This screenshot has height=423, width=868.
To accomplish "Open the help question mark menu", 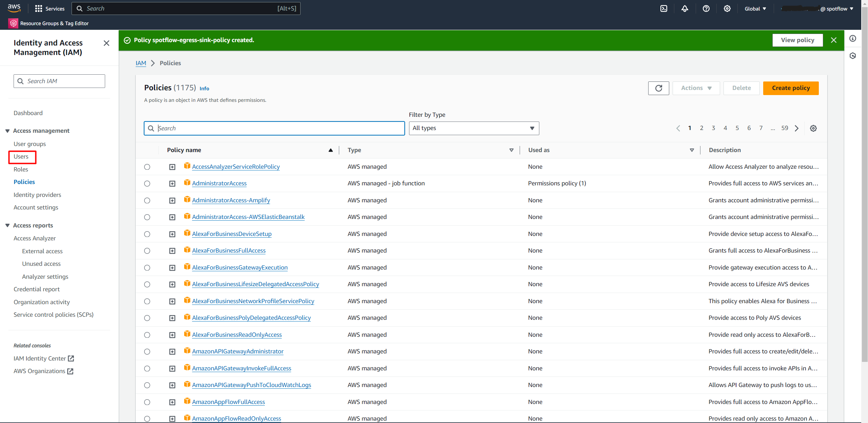I will [706, 8].
